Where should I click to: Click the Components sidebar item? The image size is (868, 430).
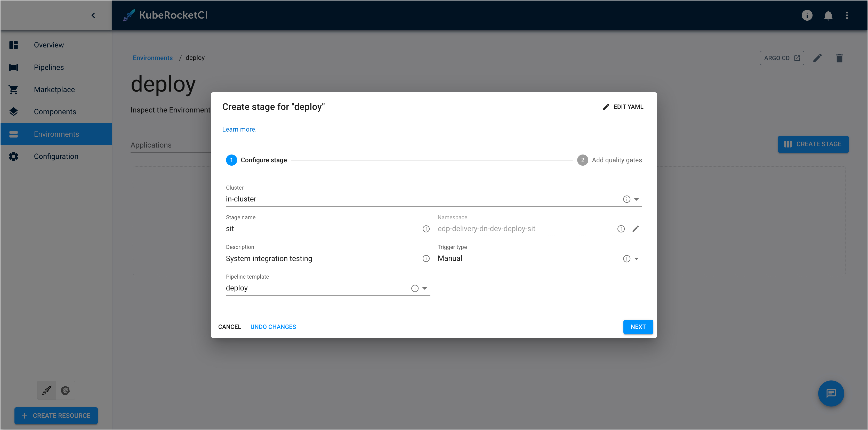[55, 111]
